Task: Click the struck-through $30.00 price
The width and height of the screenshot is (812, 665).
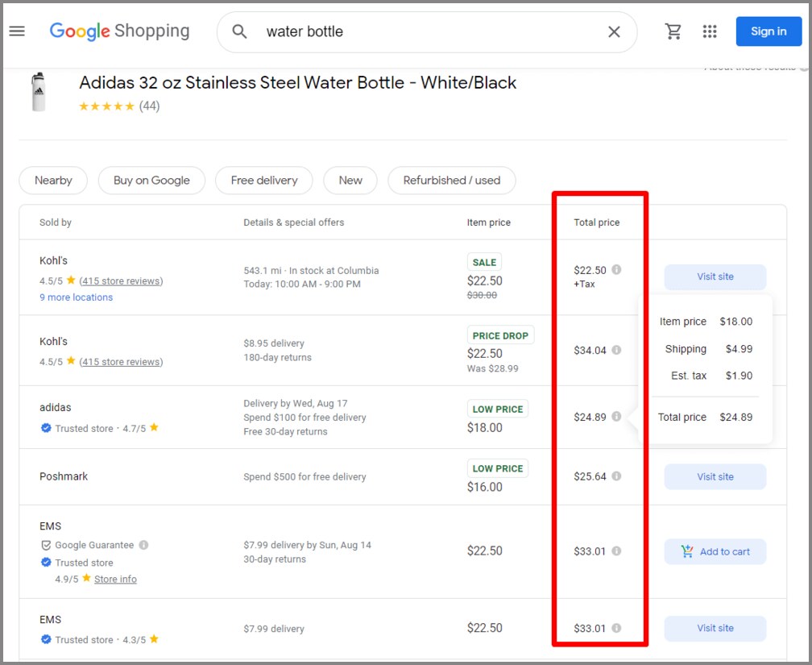Action: coord(482,296)
